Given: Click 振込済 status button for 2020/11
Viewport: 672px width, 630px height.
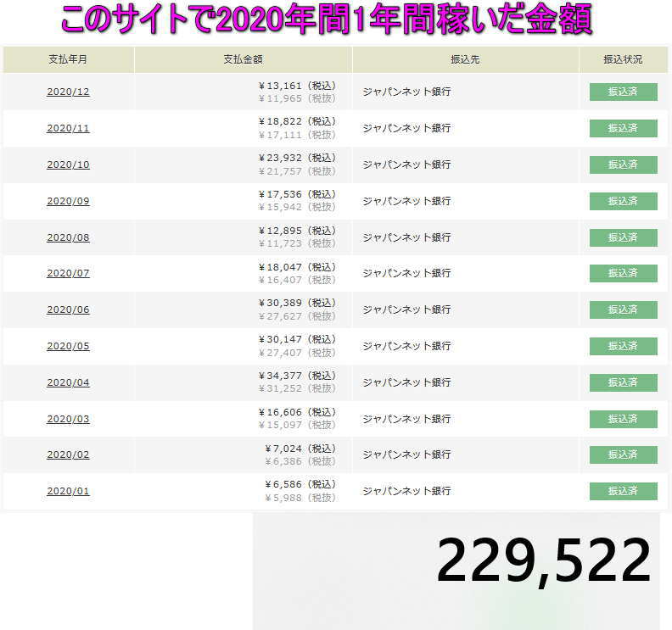Looking at the screenshot, I should [623, 128].
